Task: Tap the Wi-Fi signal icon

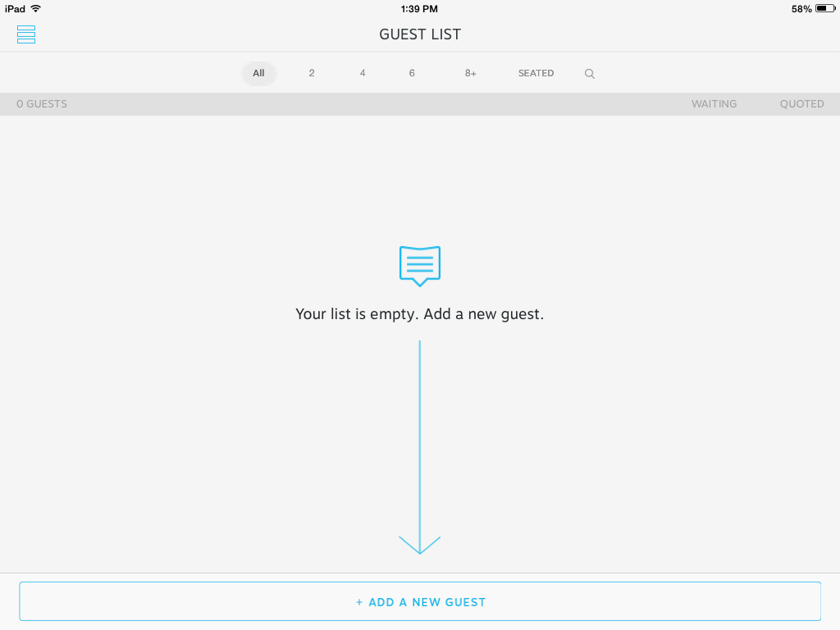Action: click(35, 9)
